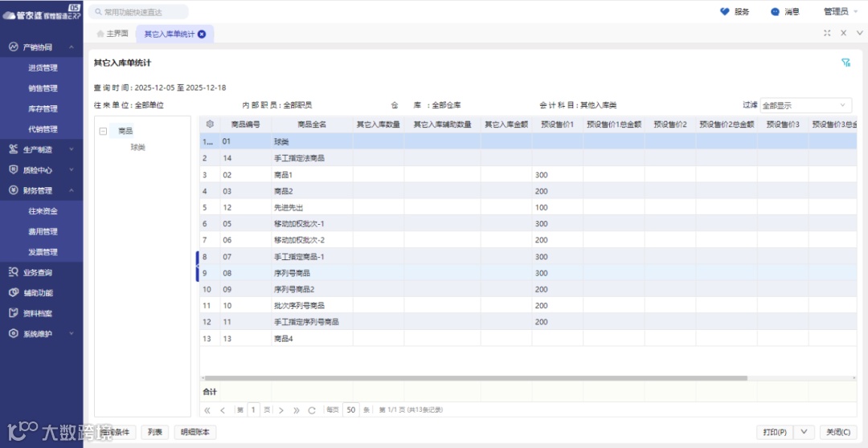This screenshot has width=868, height=448.
Task: Open the 过滤 全部显示 dropdown
Action: (805, 105)
